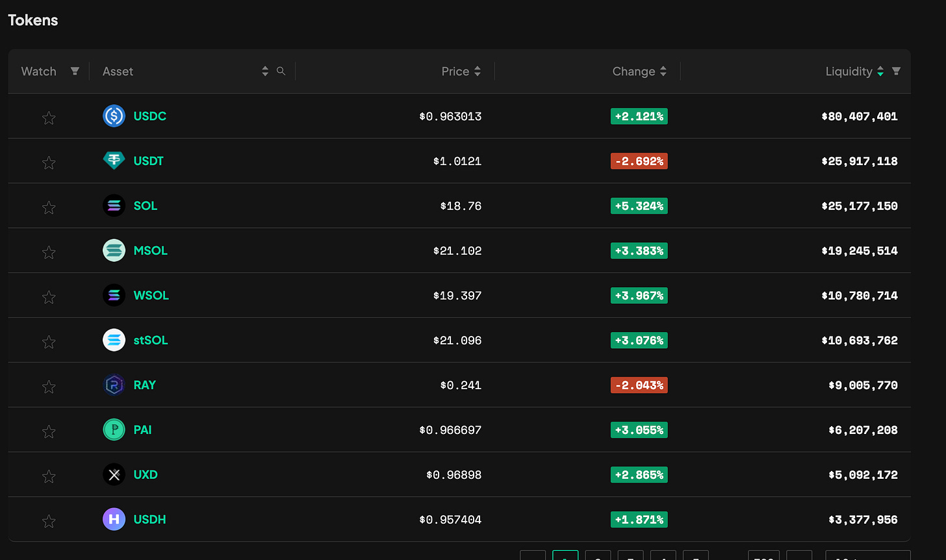Click the MSOL green token icon
This screenshot has width=946, height=560.
click(114, 250)
